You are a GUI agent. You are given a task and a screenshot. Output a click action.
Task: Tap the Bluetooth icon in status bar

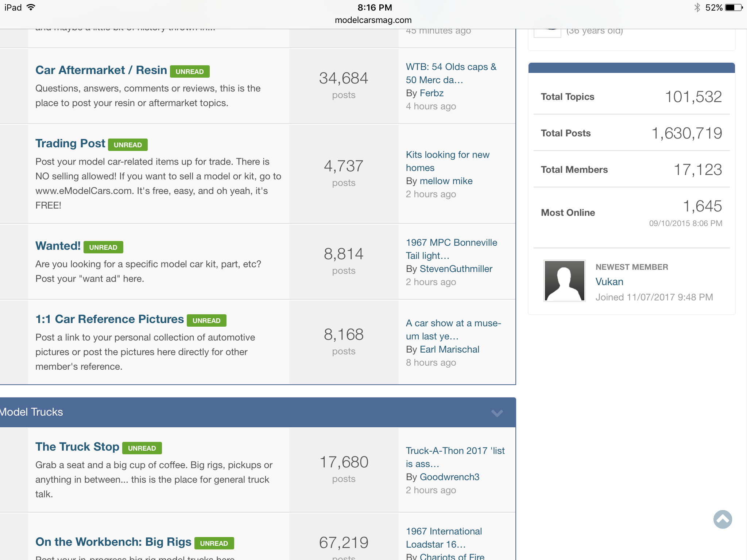pyautogui.click(x=697, y=8)
